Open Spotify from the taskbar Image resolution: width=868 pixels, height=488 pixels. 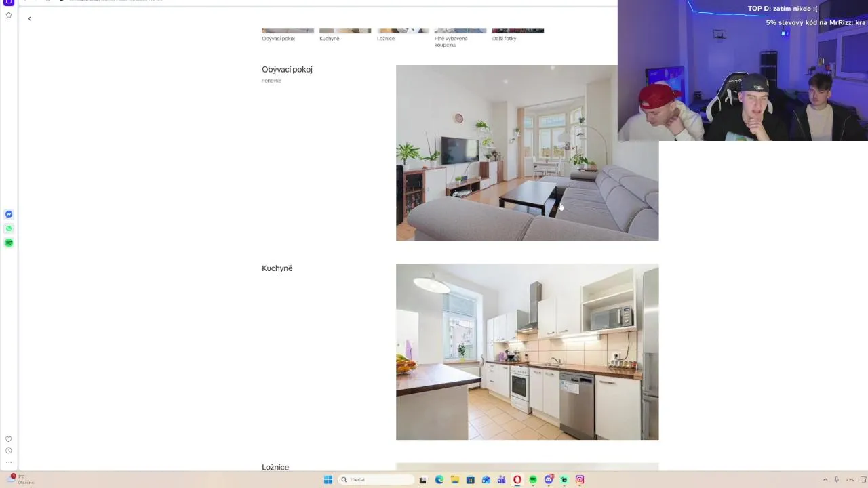pos(533,480)
